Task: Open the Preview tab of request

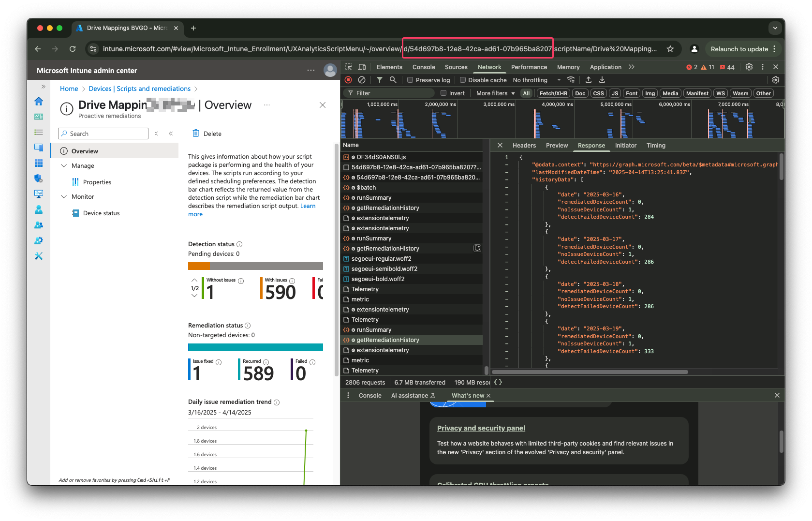Action: point(557,146)
